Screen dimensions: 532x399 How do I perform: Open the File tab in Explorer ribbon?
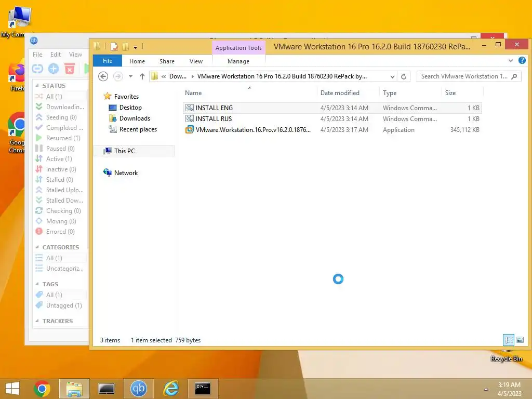(x=108, y=61)
